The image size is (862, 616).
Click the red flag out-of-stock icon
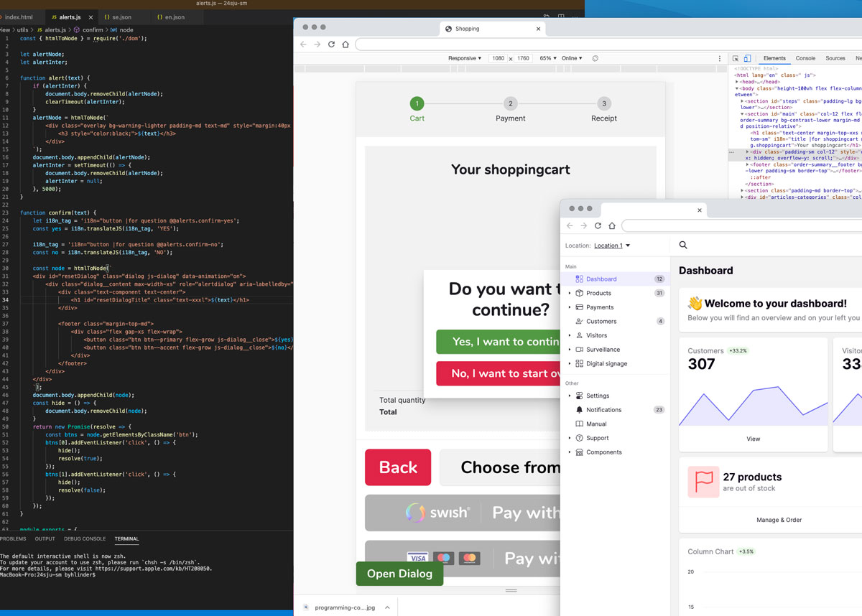coord(703,482)
